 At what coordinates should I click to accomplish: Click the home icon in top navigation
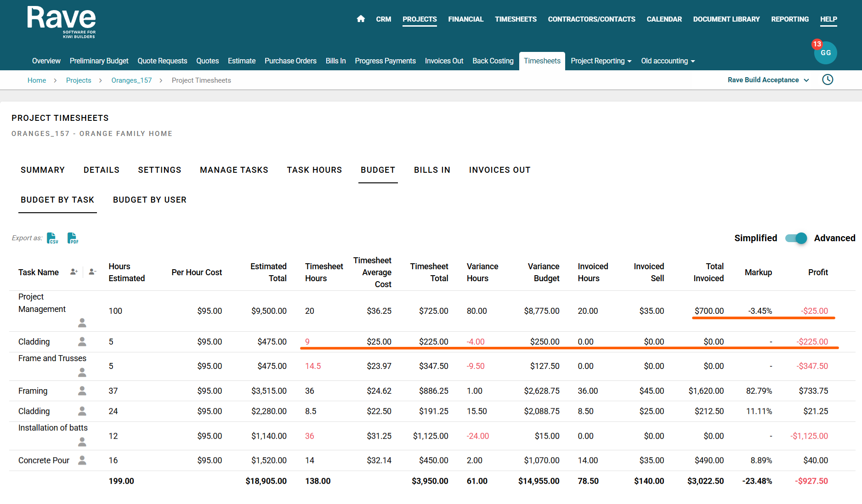pos(361,19)
